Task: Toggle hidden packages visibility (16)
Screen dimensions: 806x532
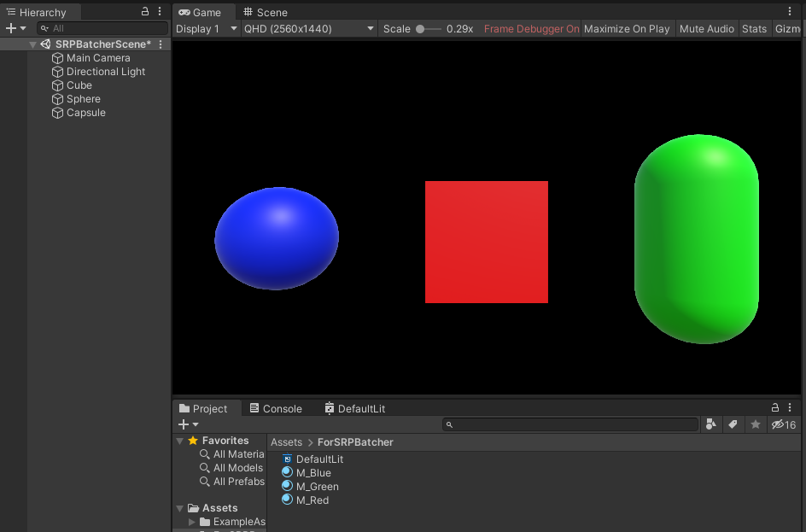Action: coord(784,424)
